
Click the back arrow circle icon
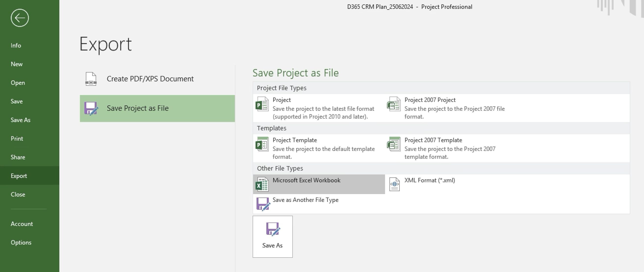coord(20,18)
